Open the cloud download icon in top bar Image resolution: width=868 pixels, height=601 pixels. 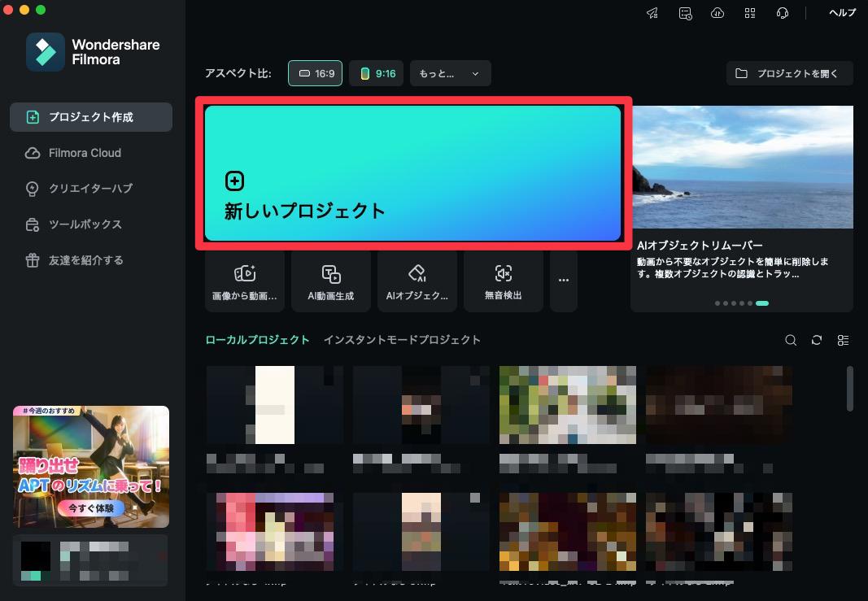click(718, 13)
